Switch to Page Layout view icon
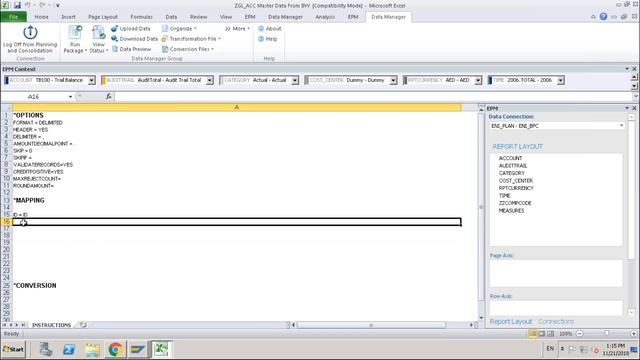Image resolution: width=640 pixels, height=360 pixels. pos(542,334)
